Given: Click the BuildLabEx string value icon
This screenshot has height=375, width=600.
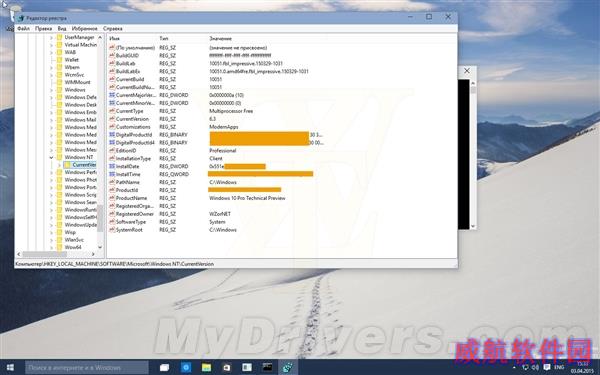Looking at the screenshot, I should pyautogui.click(x=112, y=71).
